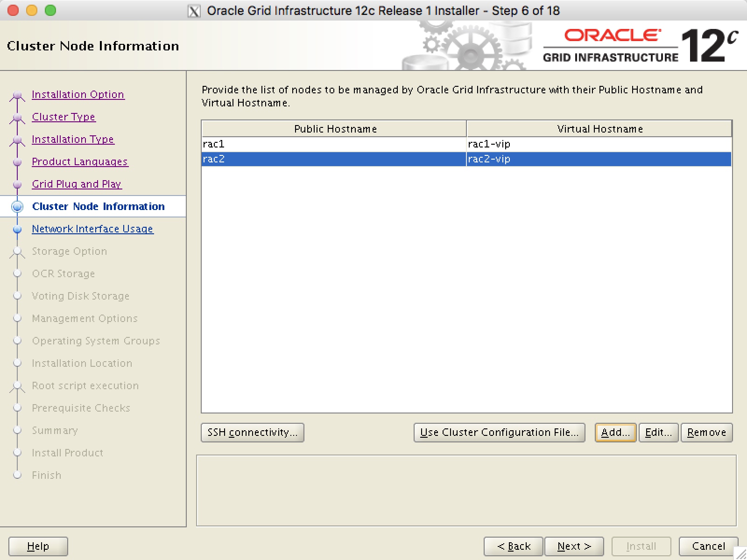The width and height of the screenshot is (747, 560).
Task: Click the Network Interface Usage step circle icon
Action: 18,229
